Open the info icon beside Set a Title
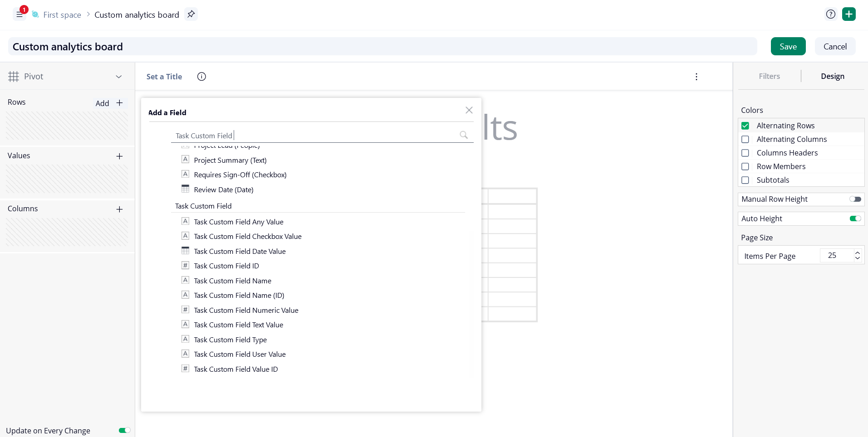 pyautogui.click(x=201, y=77)
